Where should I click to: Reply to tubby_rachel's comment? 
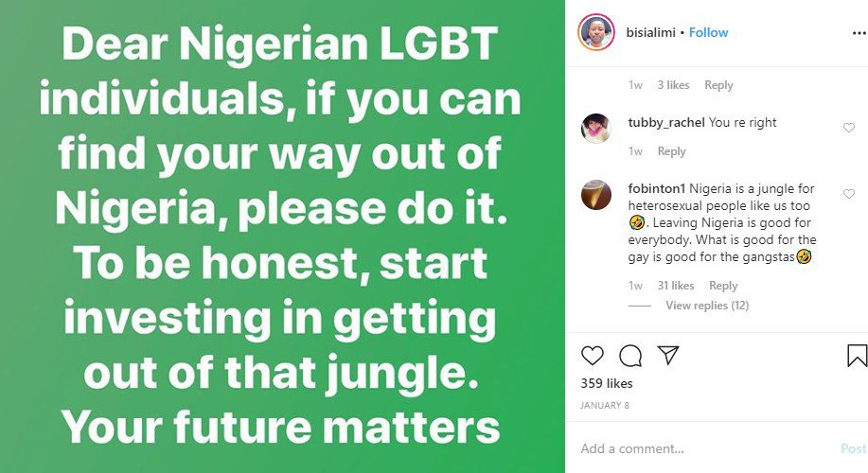(671, 151)
